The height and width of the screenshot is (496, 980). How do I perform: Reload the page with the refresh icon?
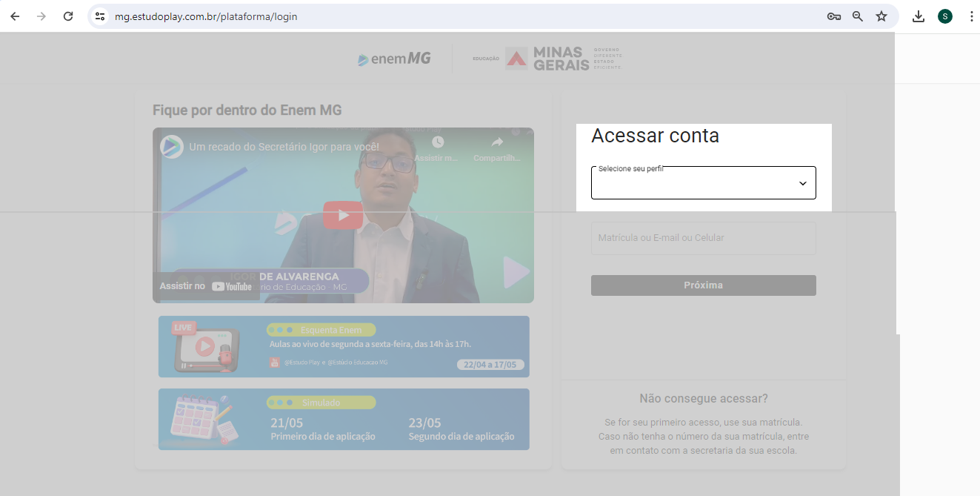[68, 16]
